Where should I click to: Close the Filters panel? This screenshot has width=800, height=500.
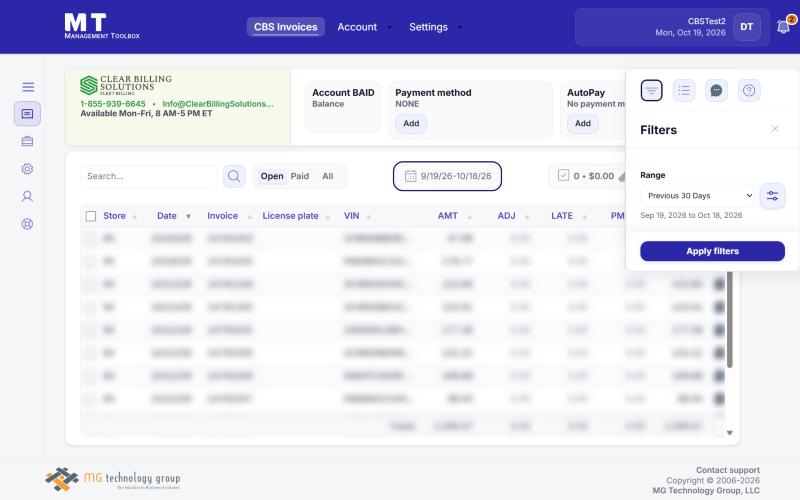774,129
